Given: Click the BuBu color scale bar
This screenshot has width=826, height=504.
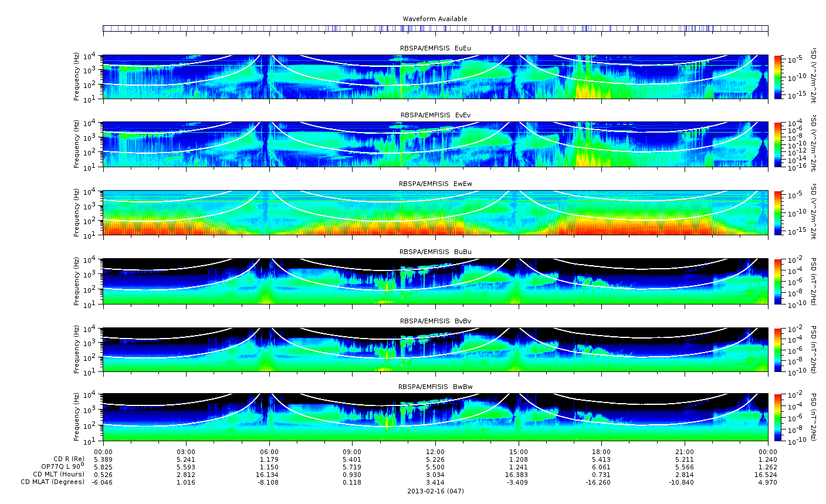Looking at the screenshot, I should tap(778, 281).
